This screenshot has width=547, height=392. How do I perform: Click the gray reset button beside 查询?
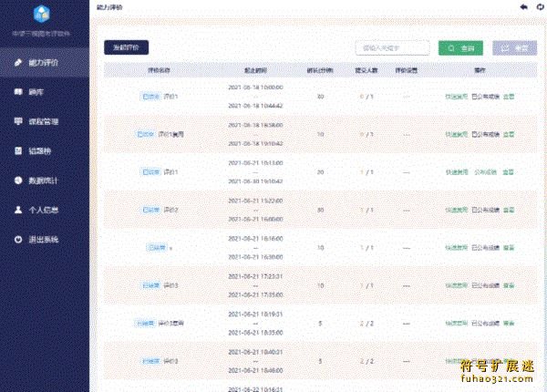tap(514, 48)
